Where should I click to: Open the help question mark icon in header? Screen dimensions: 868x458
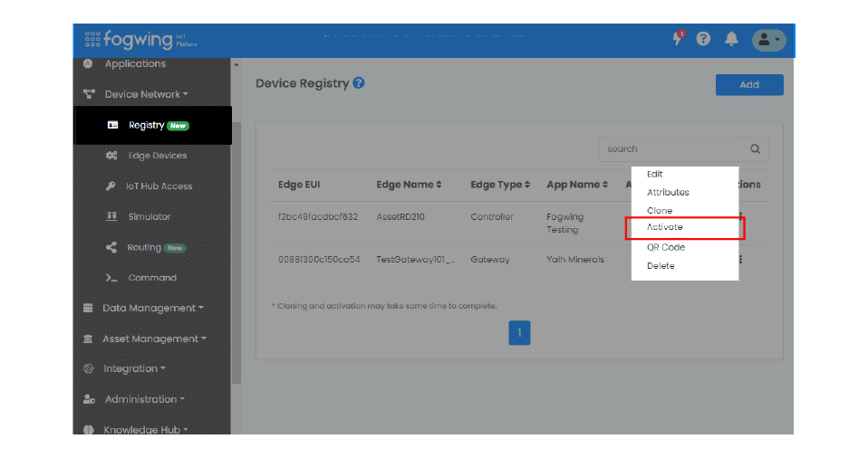click(703, 39)
